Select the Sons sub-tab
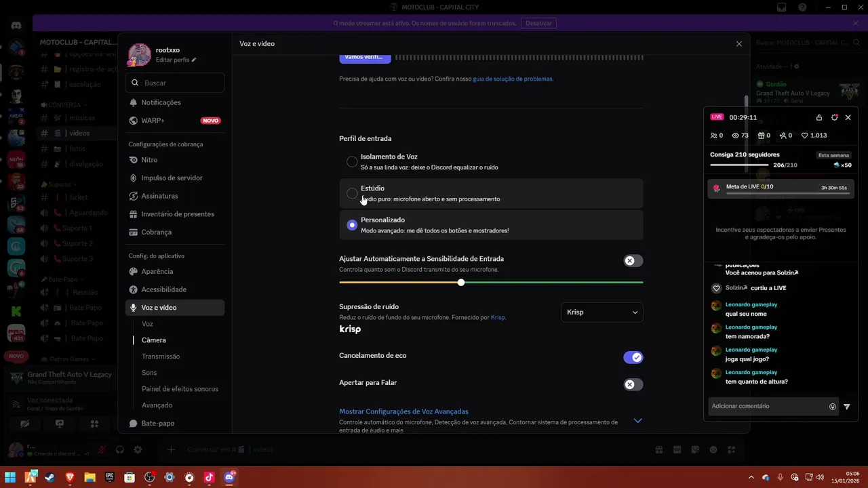 (149, 373)
